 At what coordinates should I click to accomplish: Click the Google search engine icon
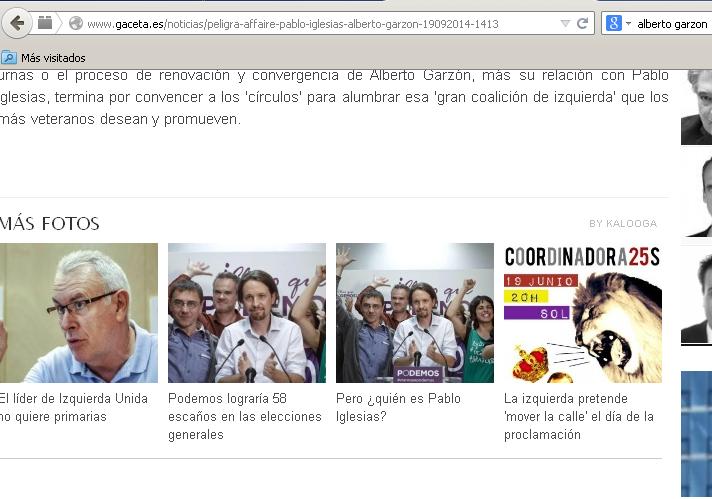pos(613,23)
